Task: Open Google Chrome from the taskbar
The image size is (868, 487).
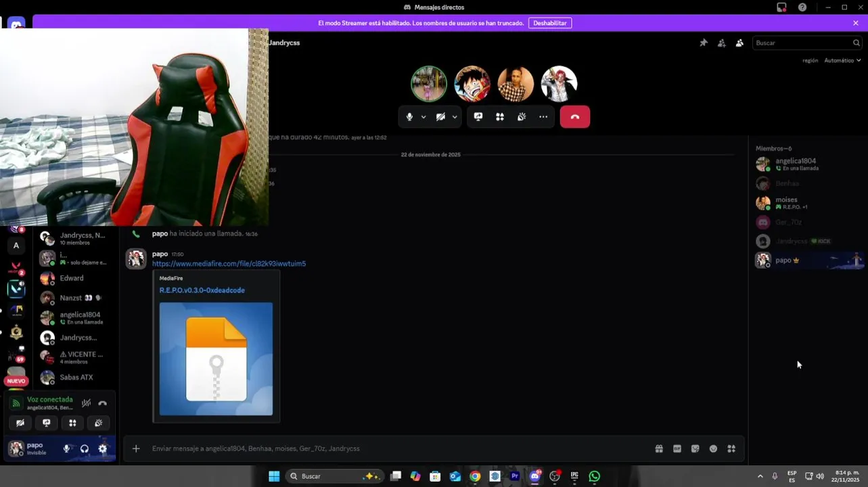Action: click(x=475, y=476)
